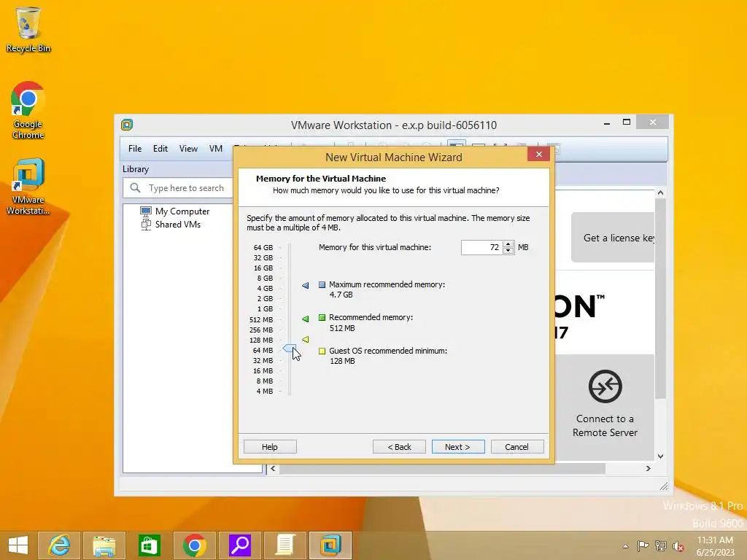Viewport: 747px width, 560px height.
Task: Open the purple search app on taskbar
Action: click(239, 545)
